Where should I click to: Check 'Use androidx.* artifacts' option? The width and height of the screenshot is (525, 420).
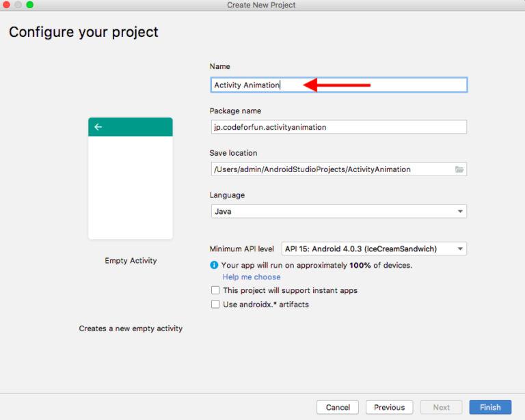[215, 305]
